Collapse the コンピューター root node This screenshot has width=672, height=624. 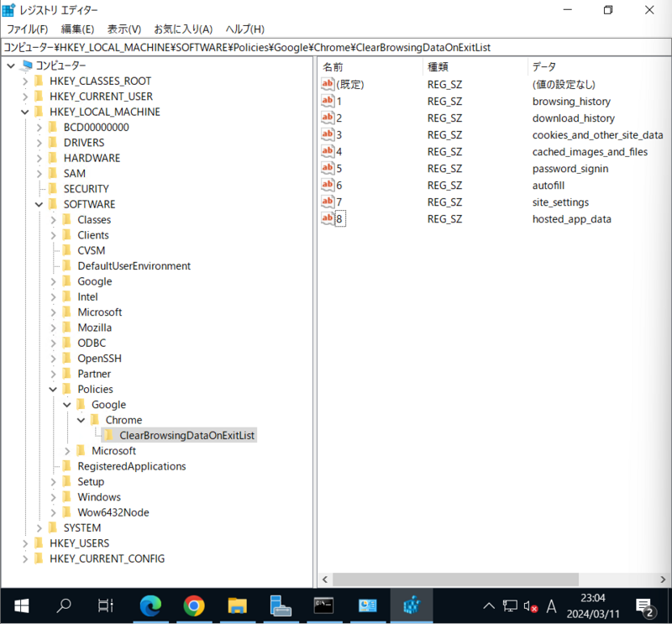pos(11,66)
